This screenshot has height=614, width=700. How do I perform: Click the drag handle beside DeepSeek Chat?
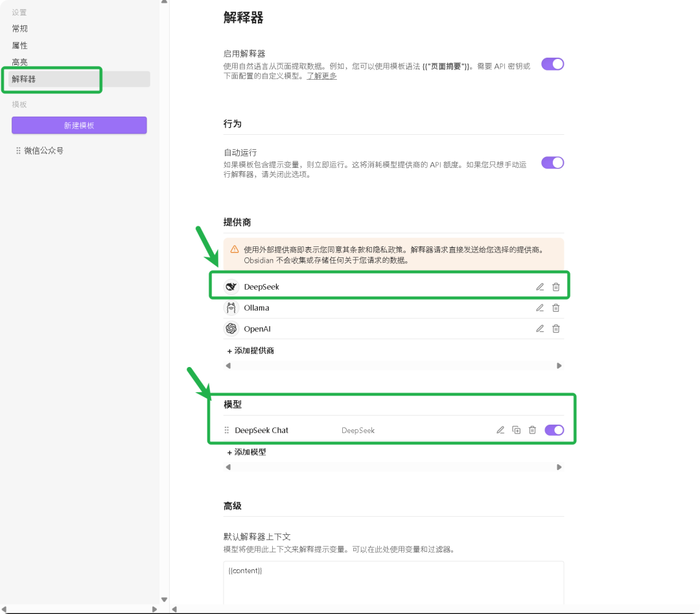(x=227, y=430)
